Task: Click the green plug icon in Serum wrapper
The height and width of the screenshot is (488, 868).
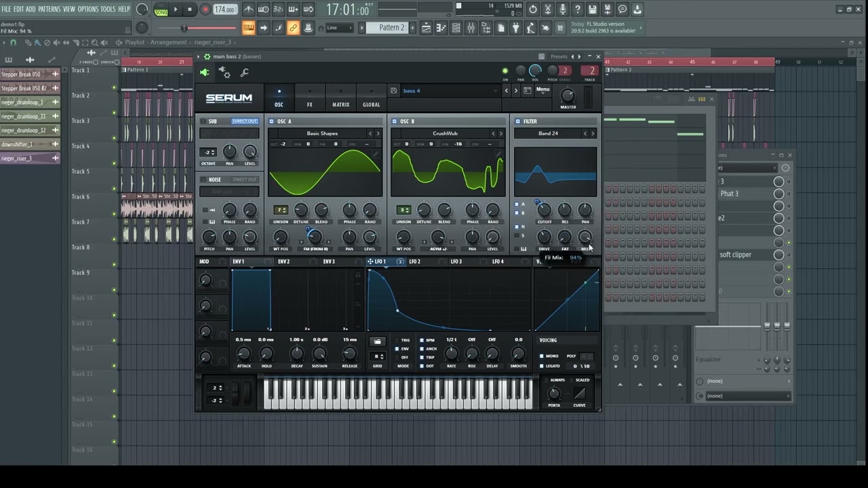Action: (x=205, y=73)
